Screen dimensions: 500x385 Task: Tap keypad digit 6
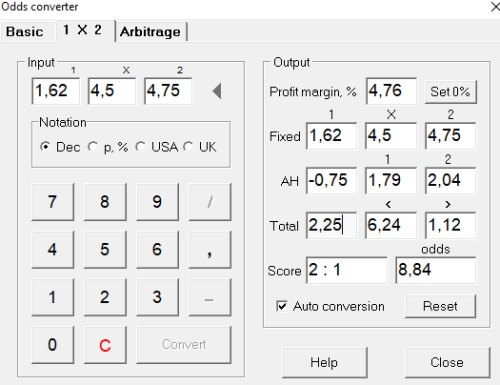pos(157,249)
